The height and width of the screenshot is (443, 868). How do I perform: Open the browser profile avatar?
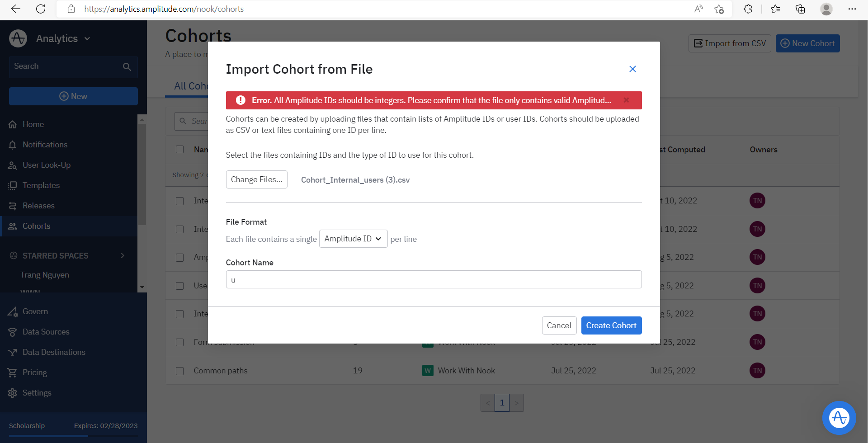[826, 9]
